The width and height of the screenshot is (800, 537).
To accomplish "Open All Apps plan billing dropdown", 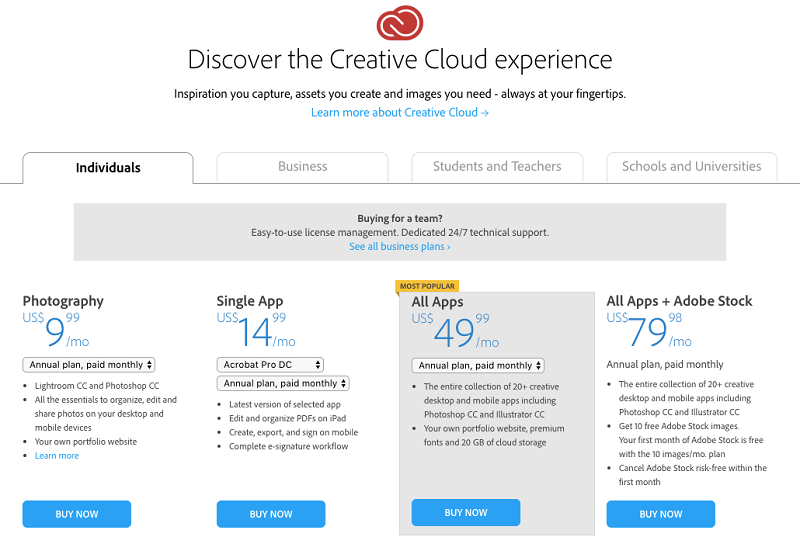I will (x=478, y=366).
